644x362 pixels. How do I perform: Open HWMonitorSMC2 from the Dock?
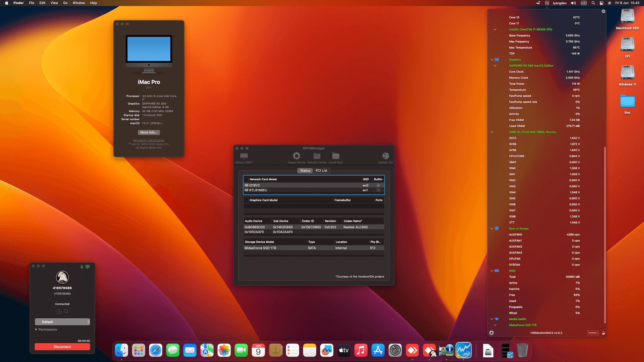464,350
